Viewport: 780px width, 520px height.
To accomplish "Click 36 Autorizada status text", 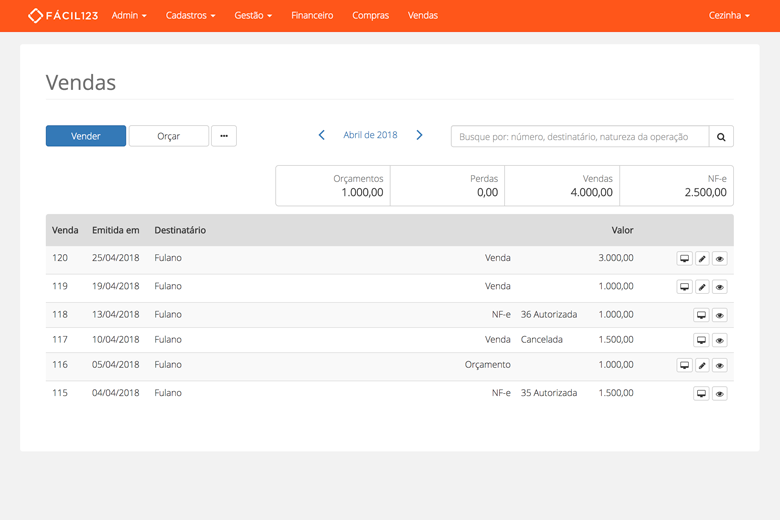I will point(549,314).
